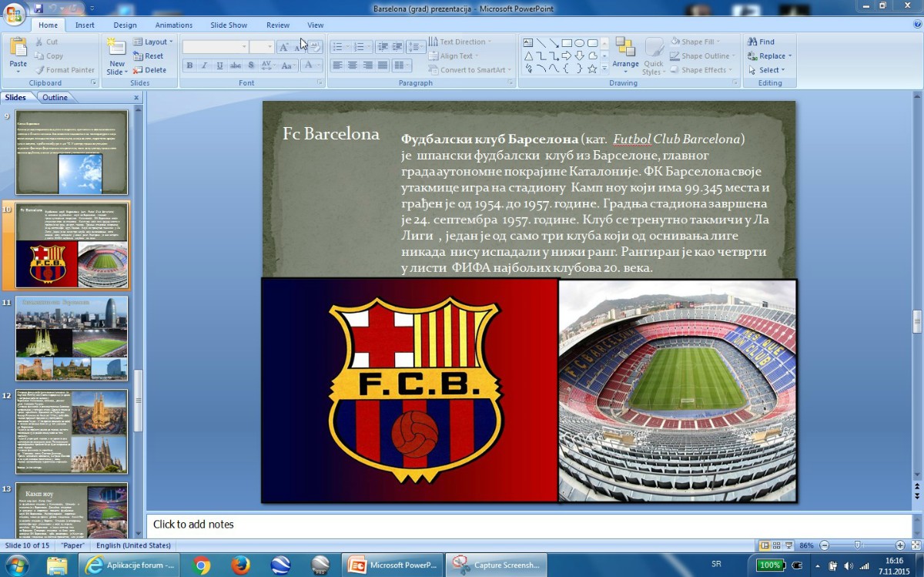924x577 pixels.
Task: Click Shape Effects button
Action: 699,70
